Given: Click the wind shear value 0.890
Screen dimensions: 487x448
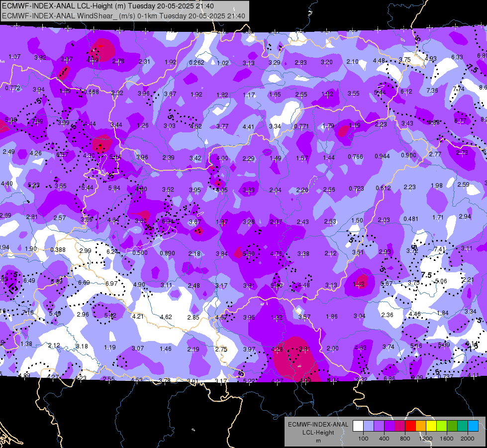Looking at the screenshot, I should click(x=168, y=253).
